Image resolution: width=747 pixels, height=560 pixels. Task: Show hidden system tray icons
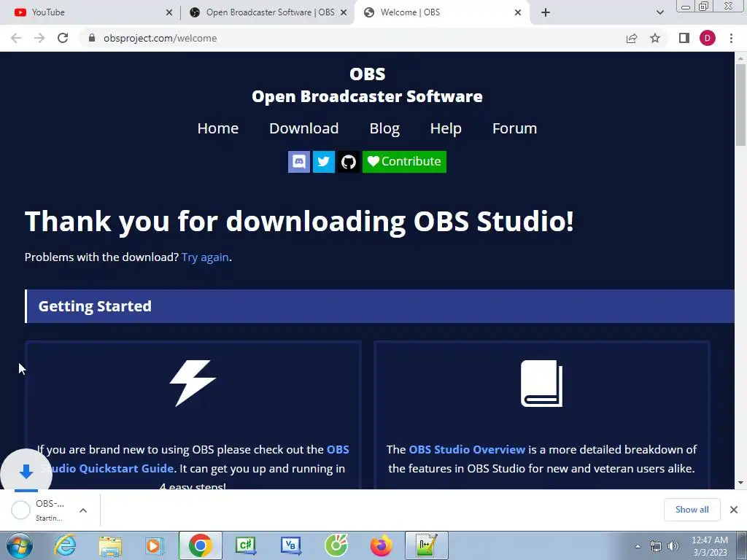point(638,546)
